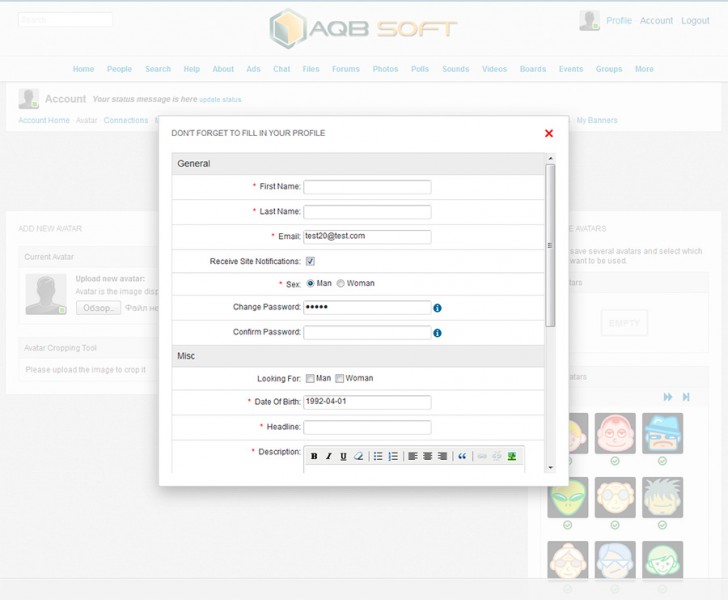Click into the Headline field
This screenshot has width=728, height=600.
point(367,427)
